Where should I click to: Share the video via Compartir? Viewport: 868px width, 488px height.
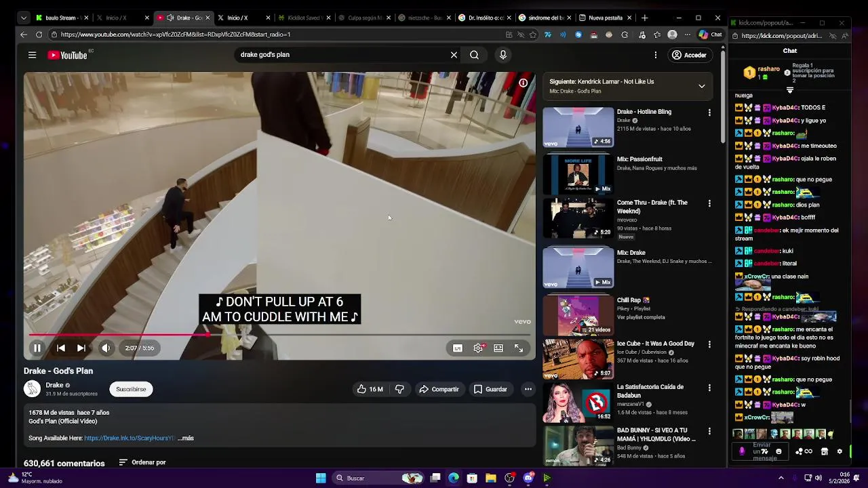click(439, 389)
